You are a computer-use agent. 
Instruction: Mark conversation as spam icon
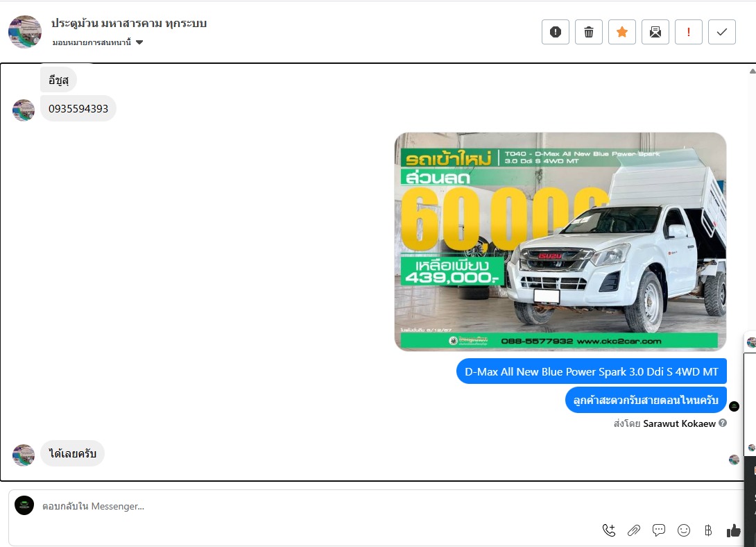coord(556,32)
